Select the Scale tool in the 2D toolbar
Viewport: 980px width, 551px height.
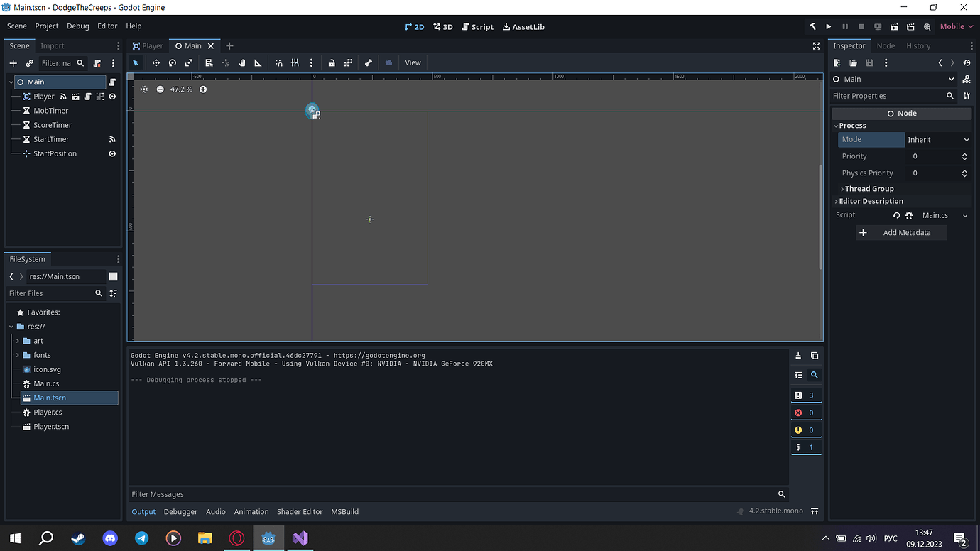188,62
